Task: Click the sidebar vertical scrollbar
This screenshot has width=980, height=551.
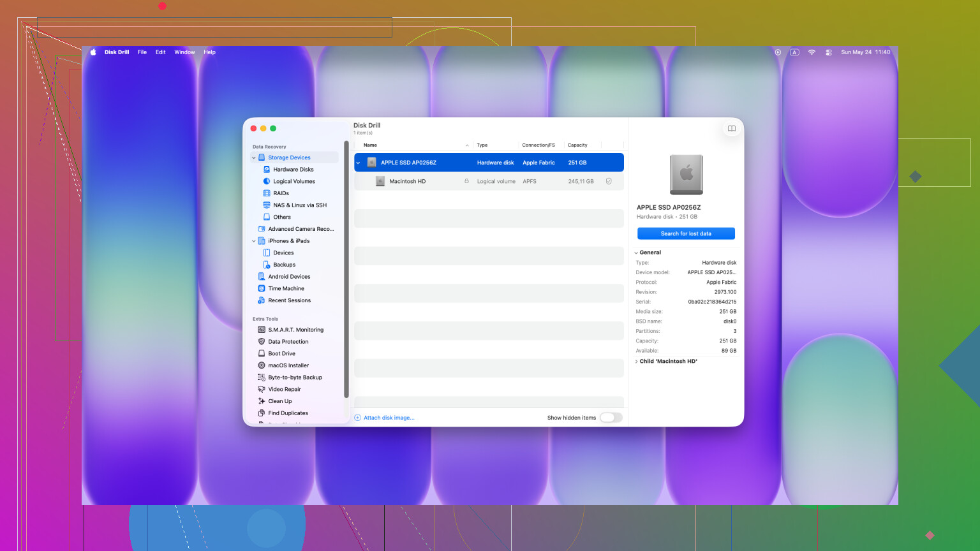Action: [346, 268]
